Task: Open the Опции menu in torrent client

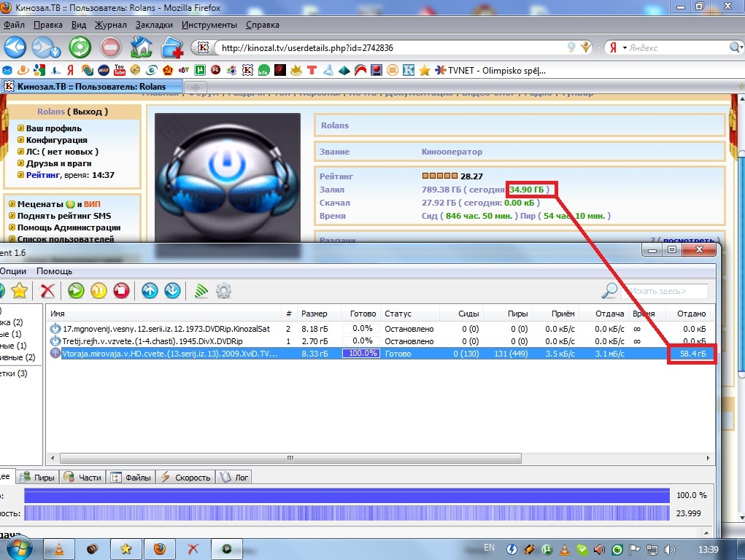Action: [13, 271]
